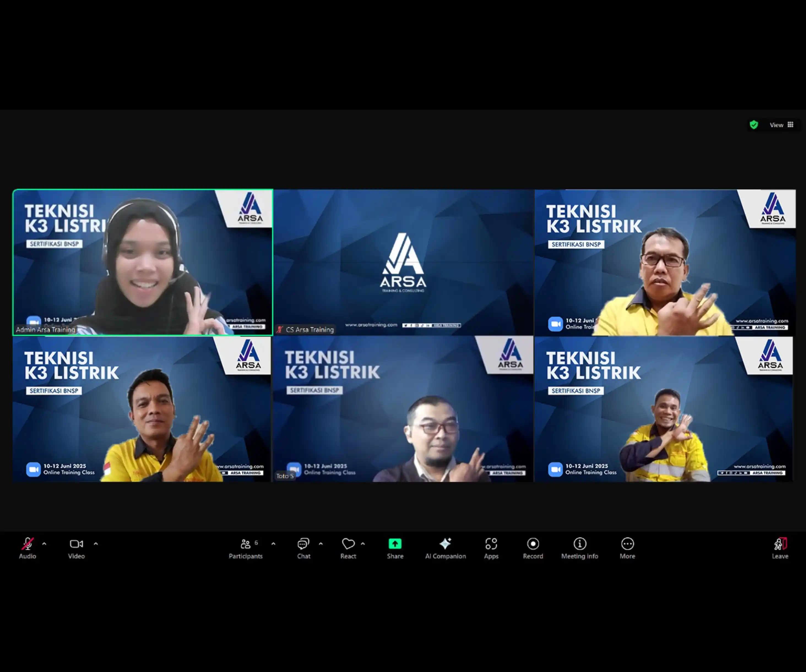Expand the Chat options chevron

pos(321,543)
